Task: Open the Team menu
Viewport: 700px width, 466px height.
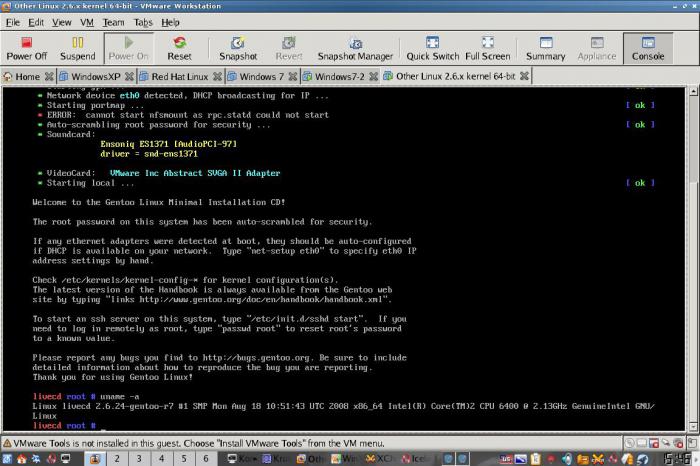Action: [x=113, y=22]
